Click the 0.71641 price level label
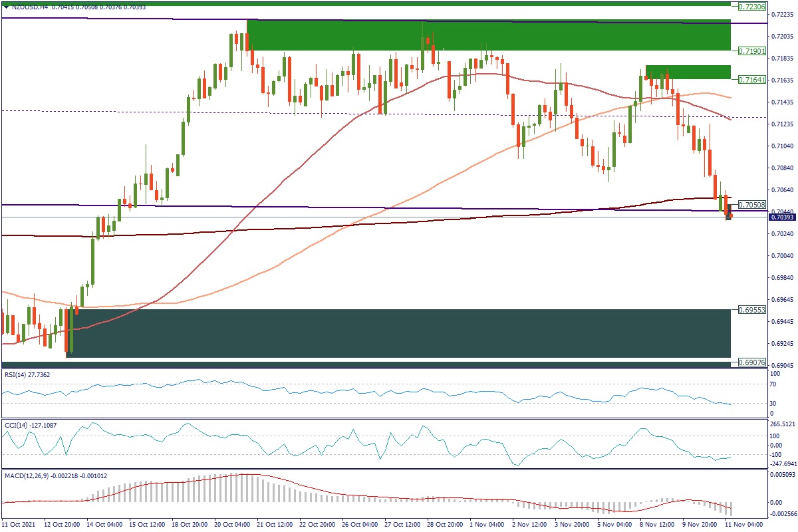The image size is (798, 532). tap(752, 79)
